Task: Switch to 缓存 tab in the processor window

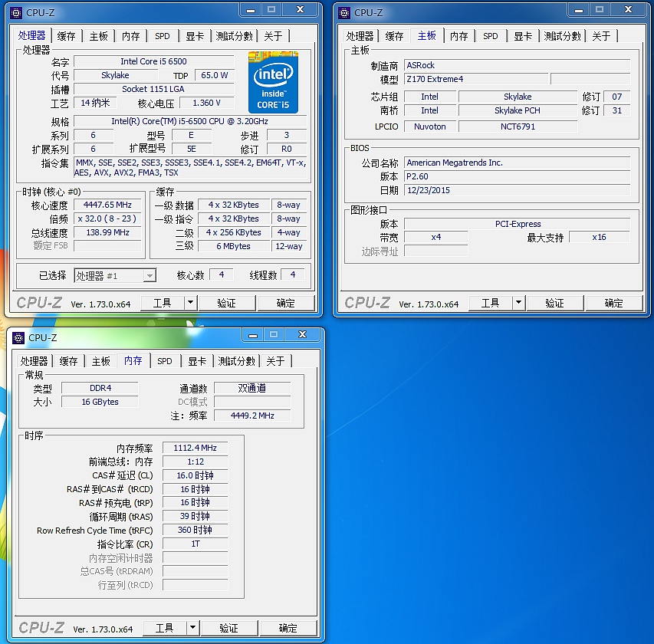Action: 67,36
